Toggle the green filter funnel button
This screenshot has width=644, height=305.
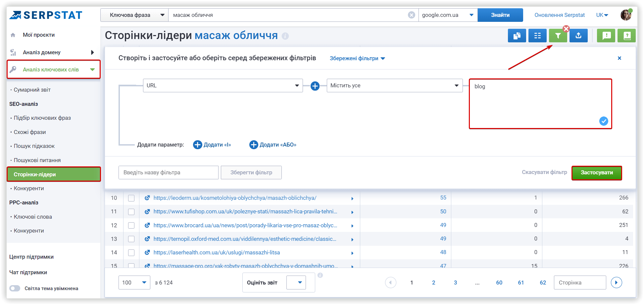point(558,36)
